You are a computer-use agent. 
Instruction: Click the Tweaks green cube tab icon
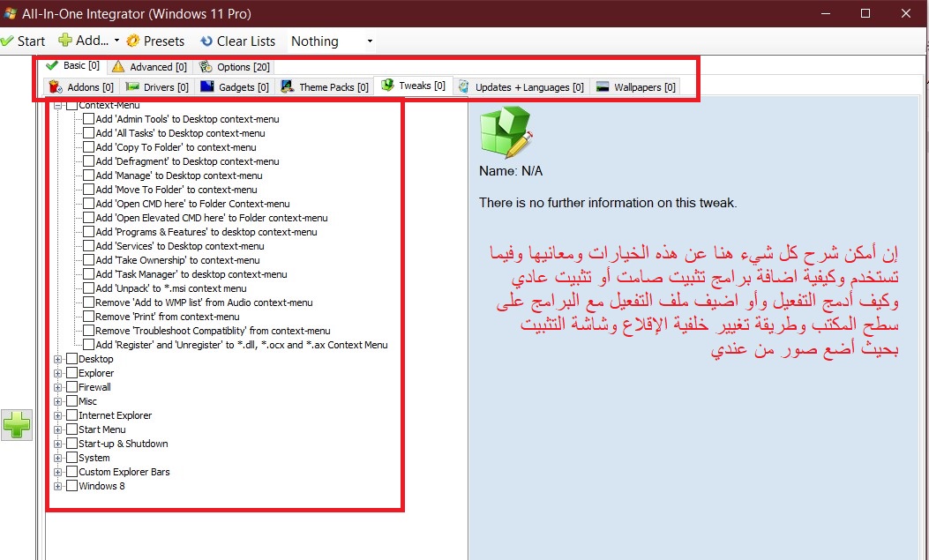387,86
